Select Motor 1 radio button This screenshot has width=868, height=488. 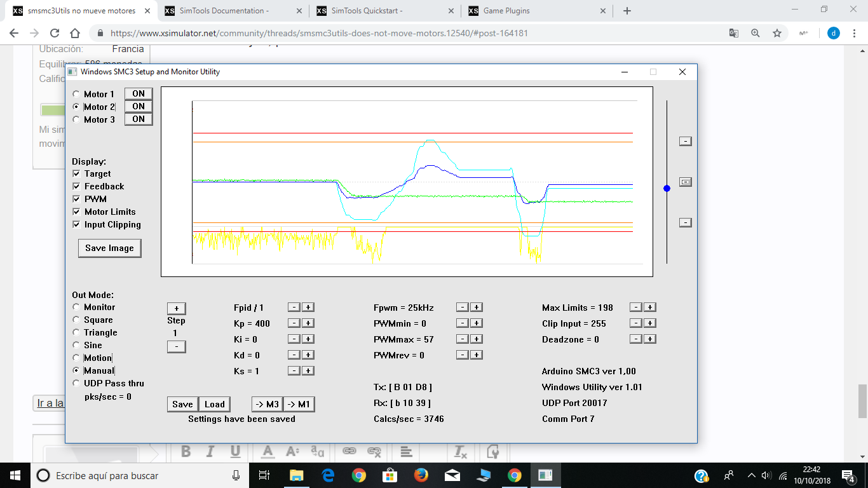[76, 94]
